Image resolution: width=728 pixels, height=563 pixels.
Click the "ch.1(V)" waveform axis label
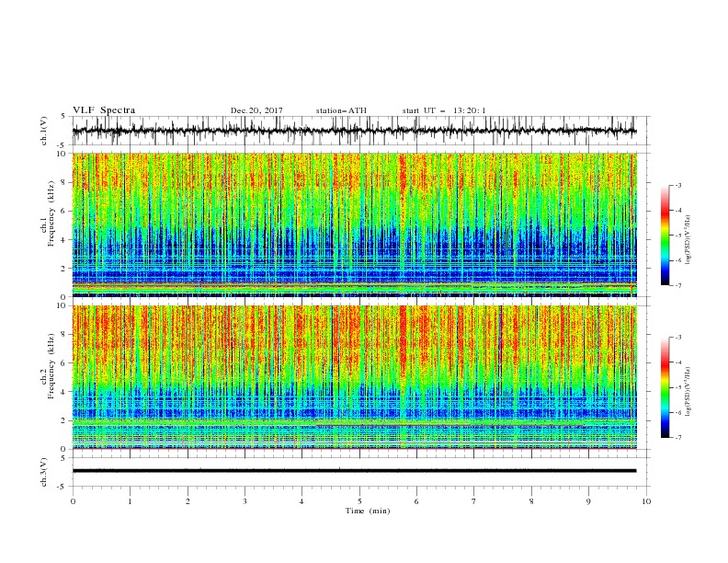(x=44, y=131)
